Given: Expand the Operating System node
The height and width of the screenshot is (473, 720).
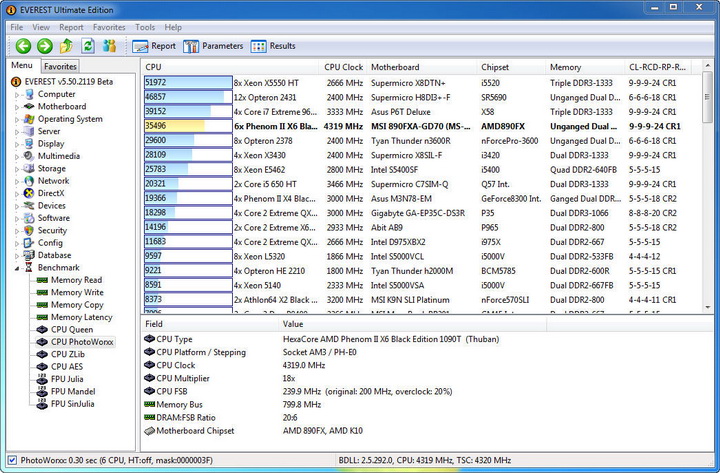Looking at the screenshot, I should (17, 120).
